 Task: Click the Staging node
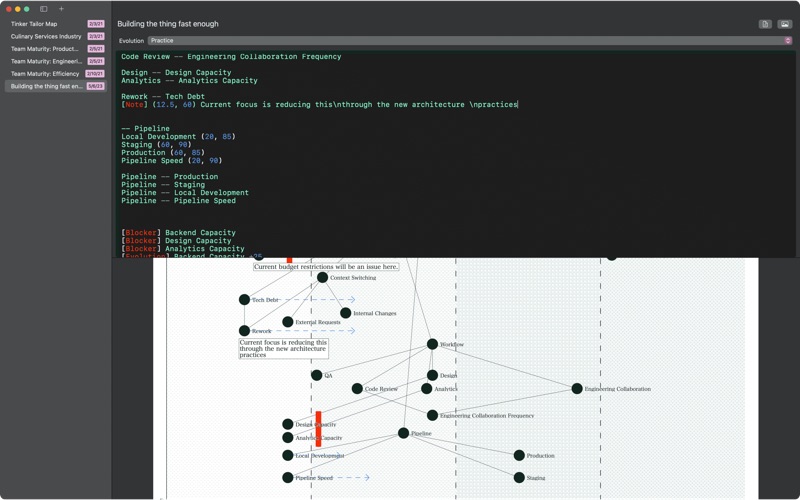[x=519, y=478]
